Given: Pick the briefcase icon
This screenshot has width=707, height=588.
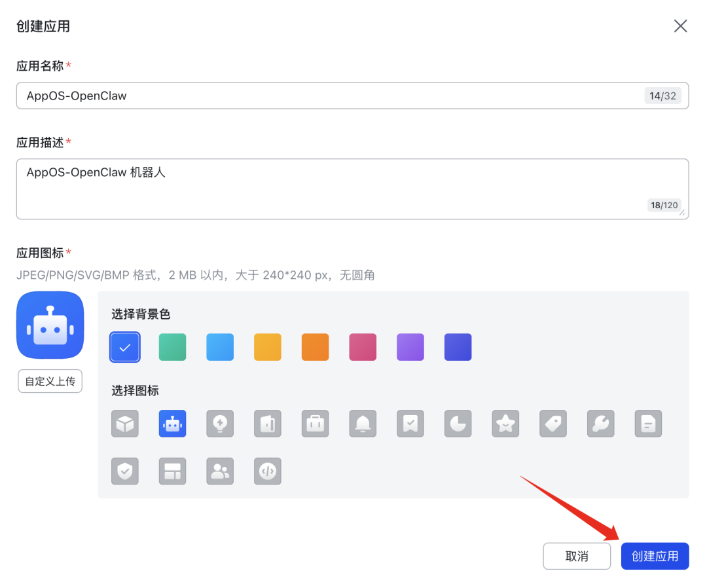Looking at the screenshot, I should tap(315, 424).
